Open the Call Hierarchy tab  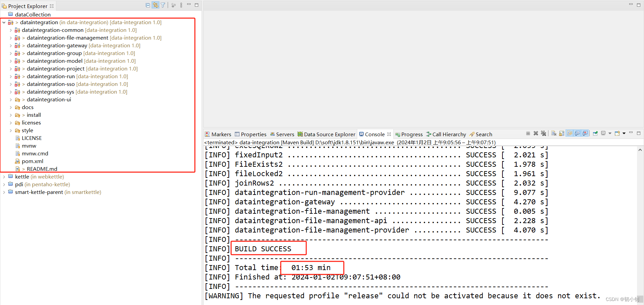pos(446,134)
